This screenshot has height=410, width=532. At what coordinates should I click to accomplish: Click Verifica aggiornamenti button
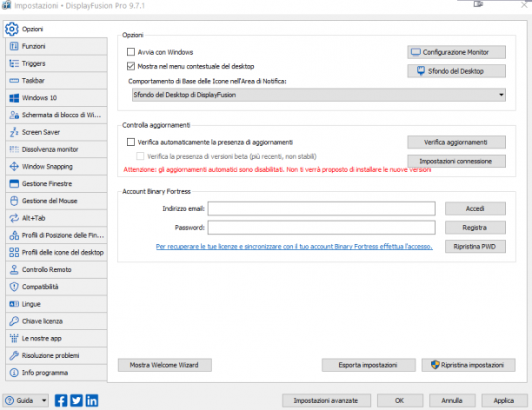point(456,142)
